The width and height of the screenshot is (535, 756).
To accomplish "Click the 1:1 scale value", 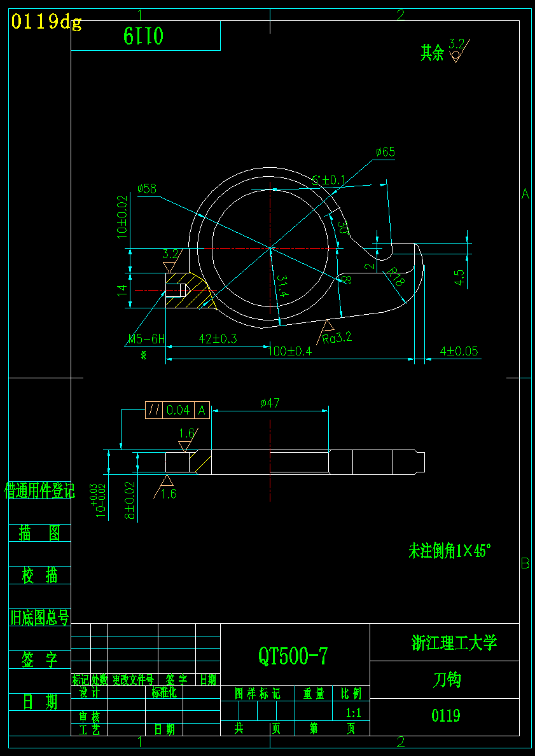I will tap(354, 713).
